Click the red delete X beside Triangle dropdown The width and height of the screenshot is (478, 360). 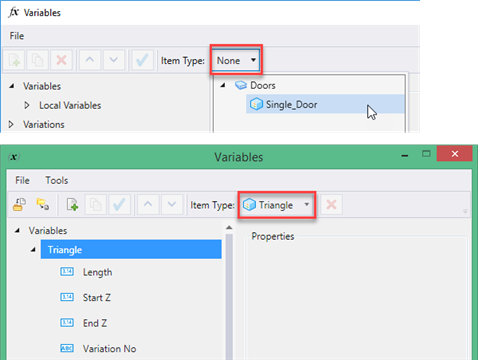pyautogui.click(x=331, y=204)
